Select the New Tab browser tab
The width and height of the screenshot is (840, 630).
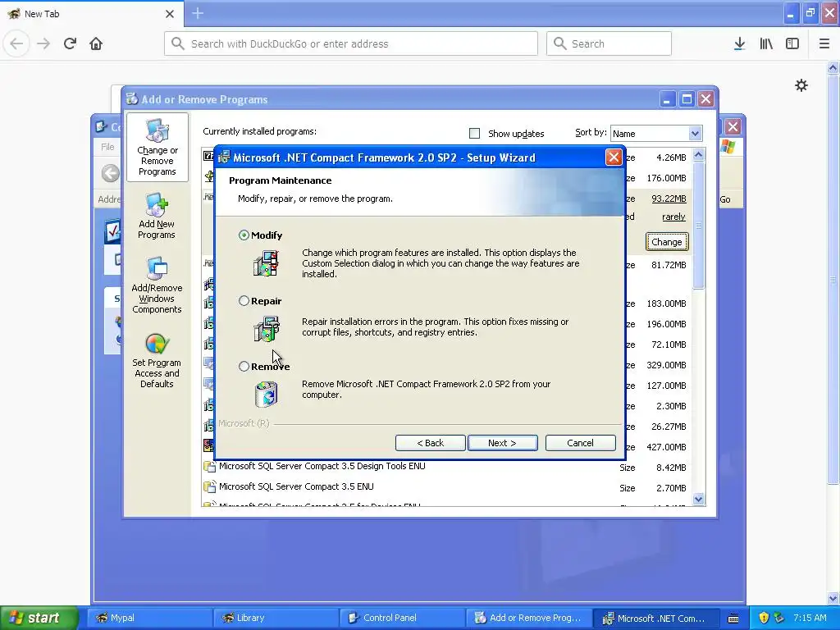92,14
